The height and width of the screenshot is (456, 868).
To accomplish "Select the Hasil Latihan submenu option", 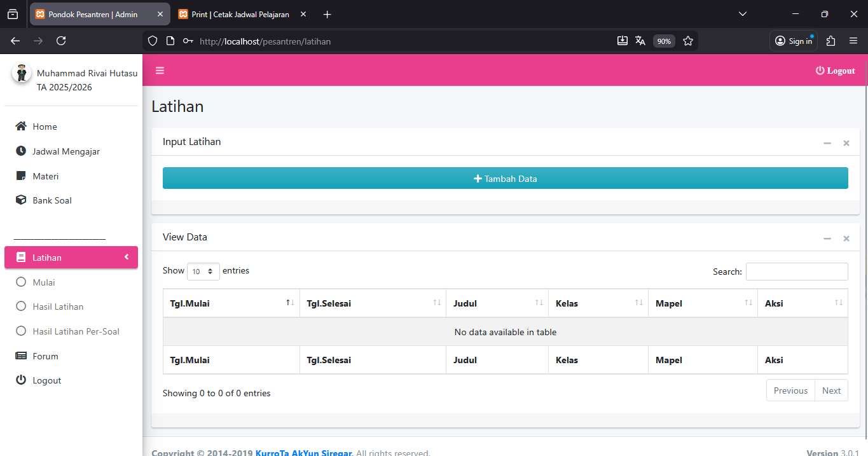I will click(58, 307).
